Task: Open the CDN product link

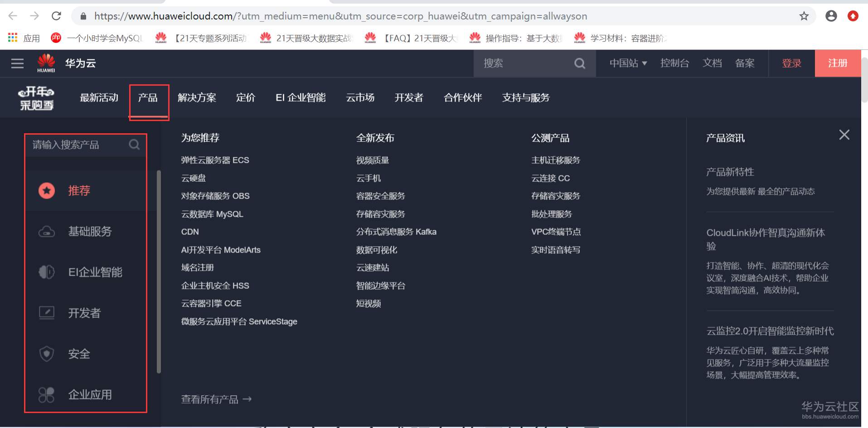Action: coord(190,232)
